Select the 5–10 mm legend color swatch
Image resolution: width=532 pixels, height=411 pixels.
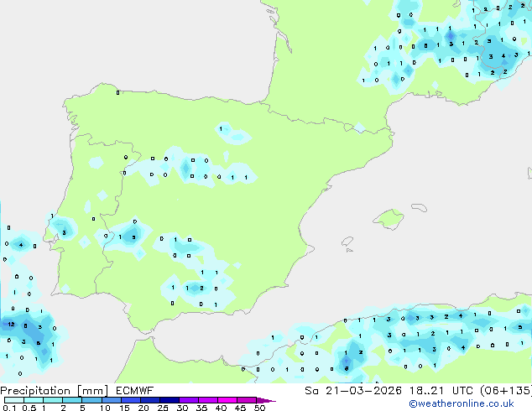(91, 400)
